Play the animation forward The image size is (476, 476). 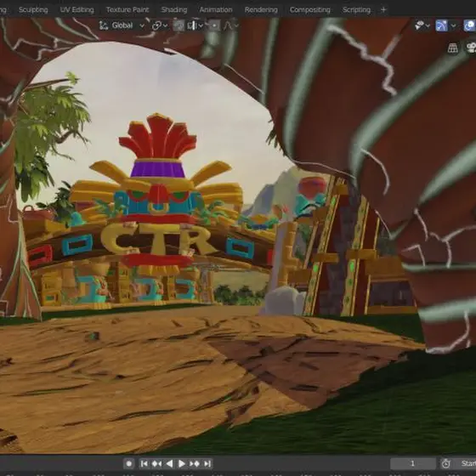182,463
